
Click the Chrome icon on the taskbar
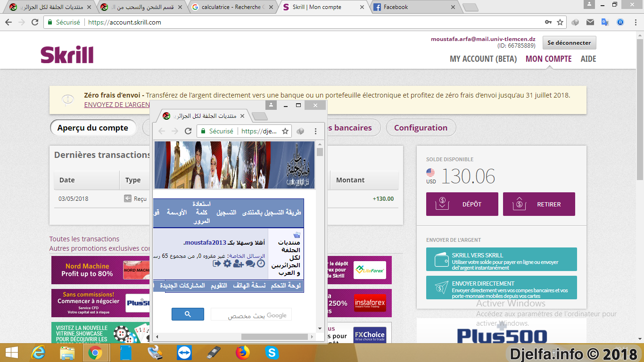[95, 353]
